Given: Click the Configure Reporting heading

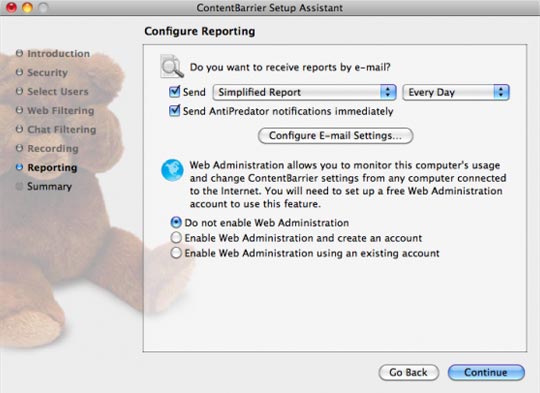Looking at the screenshot, I should [x=200, y=31].
